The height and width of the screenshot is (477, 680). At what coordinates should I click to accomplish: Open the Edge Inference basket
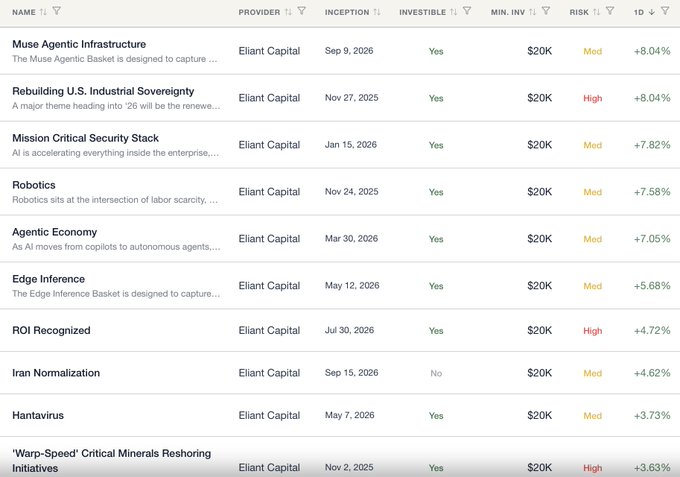click(x=49, y=279)
